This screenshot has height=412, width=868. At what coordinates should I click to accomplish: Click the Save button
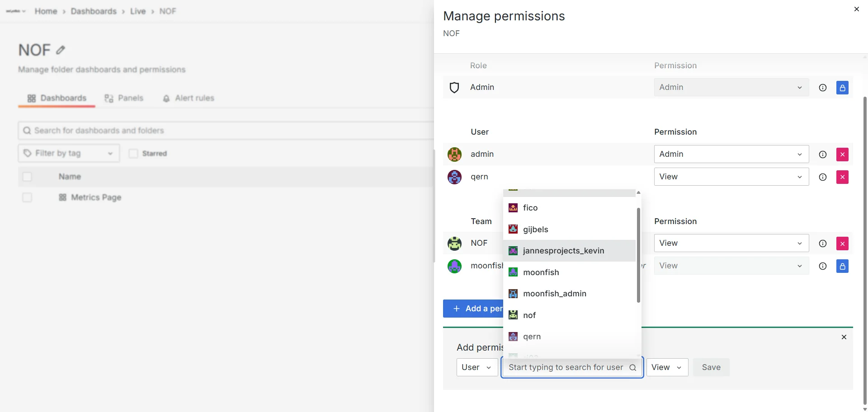tap(711, 367)
